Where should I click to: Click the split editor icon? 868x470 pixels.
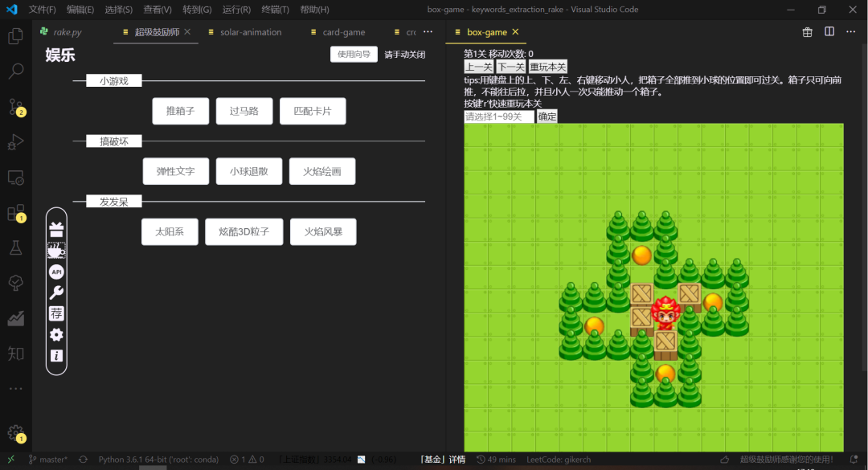click(829, 32)
